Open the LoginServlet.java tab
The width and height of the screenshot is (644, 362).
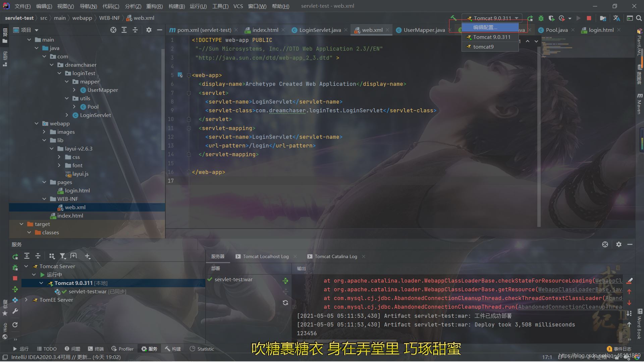(319, 29)
